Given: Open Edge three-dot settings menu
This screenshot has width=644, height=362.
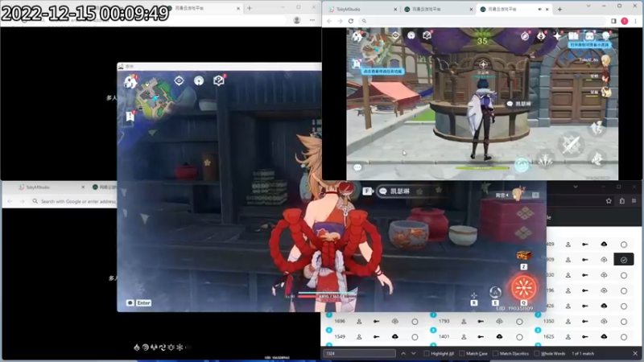Looking at the screenshot, I should [312, 20].
